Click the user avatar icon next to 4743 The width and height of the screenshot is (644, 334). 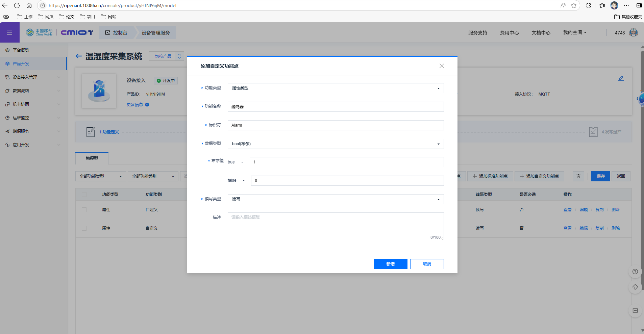[634, 32]
